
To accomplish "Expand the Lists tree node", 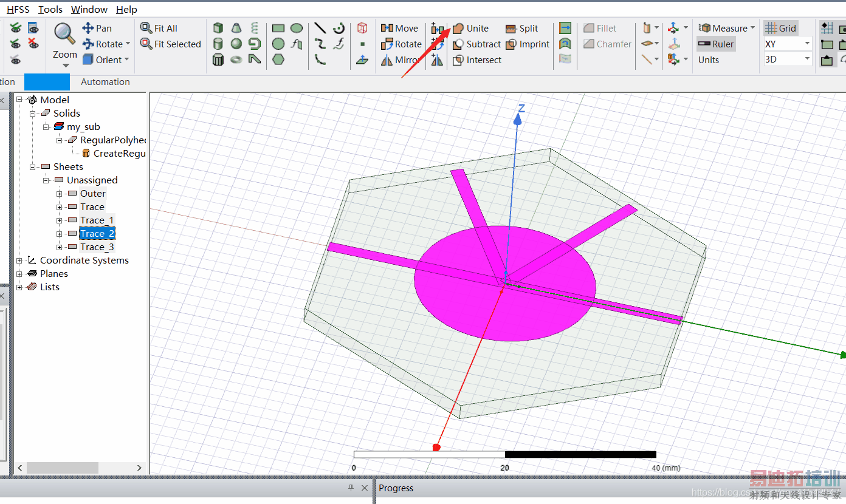I will (19, 287).
